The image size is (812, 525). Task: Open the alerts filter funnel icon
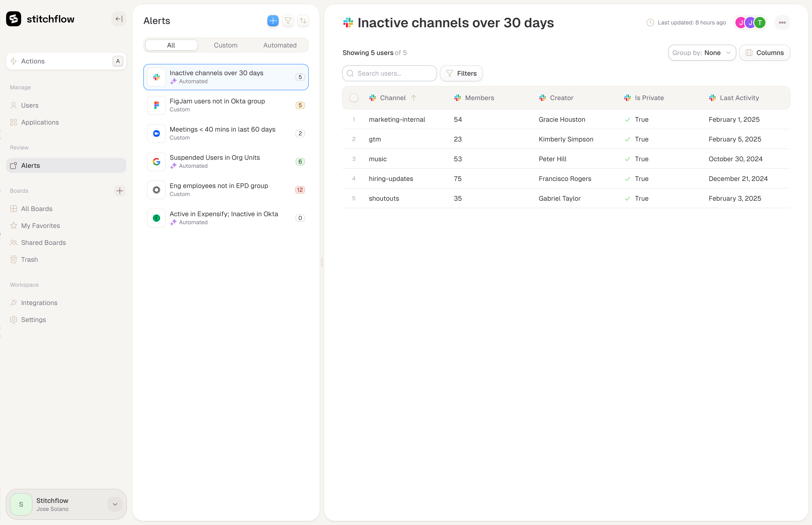pos(288,21)
